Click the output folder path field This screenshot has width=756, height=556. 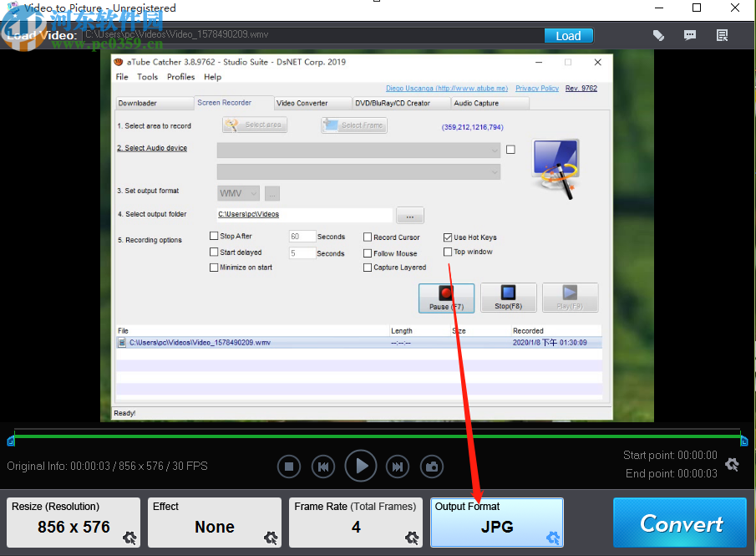[305, 214]
